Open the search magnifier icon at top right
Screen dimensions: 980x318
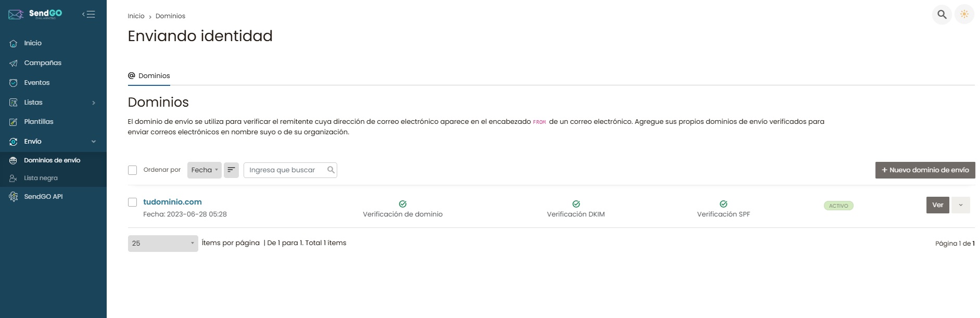pos(941,15)
